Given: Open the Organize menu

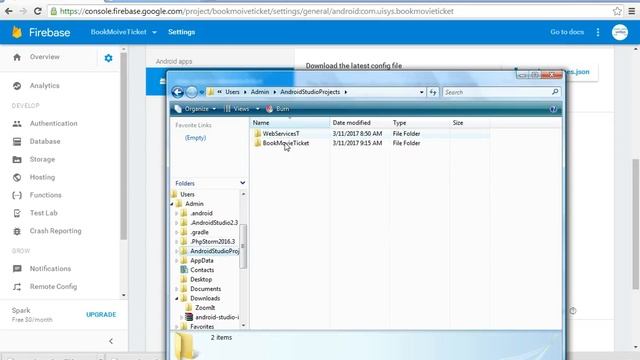Looking at the screenshot, I should pos(196,109).
